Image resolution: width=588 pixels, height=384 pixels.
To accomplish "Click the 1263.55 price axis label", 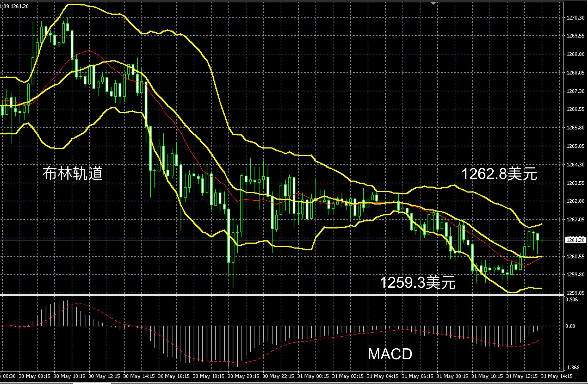I will coord(575,183).
